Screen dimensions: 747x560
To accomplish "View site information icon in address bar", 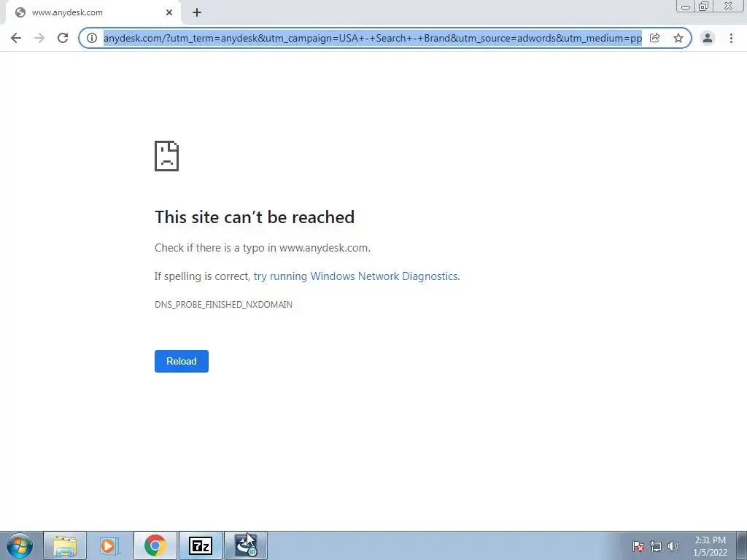I will [x=91, y=38].
